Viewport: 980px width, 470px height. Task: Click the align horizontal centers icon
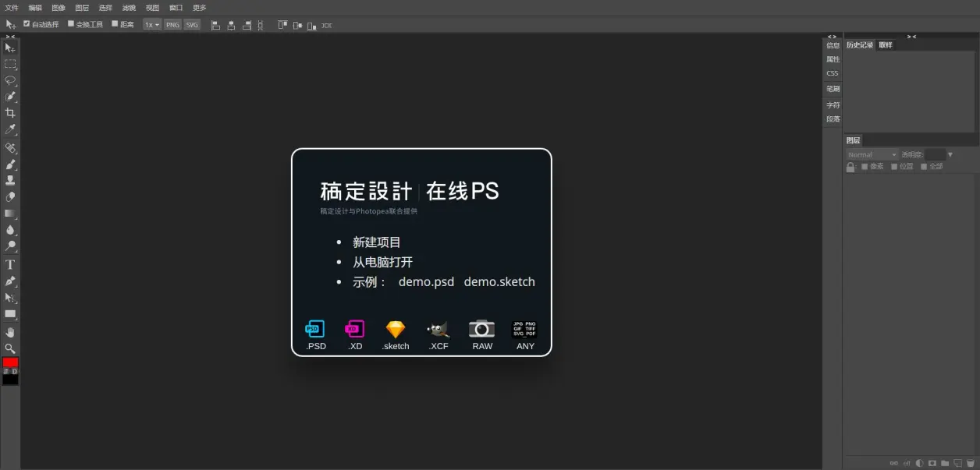pos(231,25)
